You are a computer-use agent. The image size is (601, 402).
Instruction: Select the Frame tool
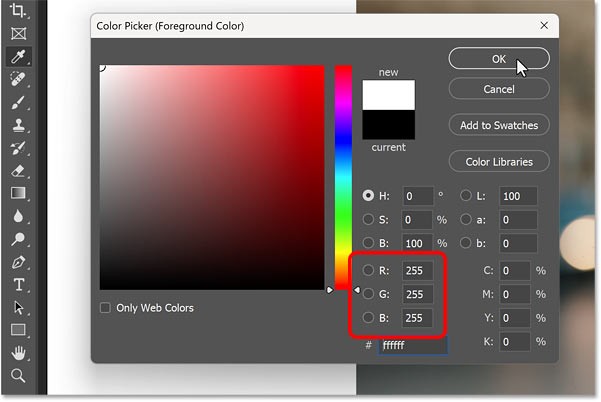click(18, 33)
